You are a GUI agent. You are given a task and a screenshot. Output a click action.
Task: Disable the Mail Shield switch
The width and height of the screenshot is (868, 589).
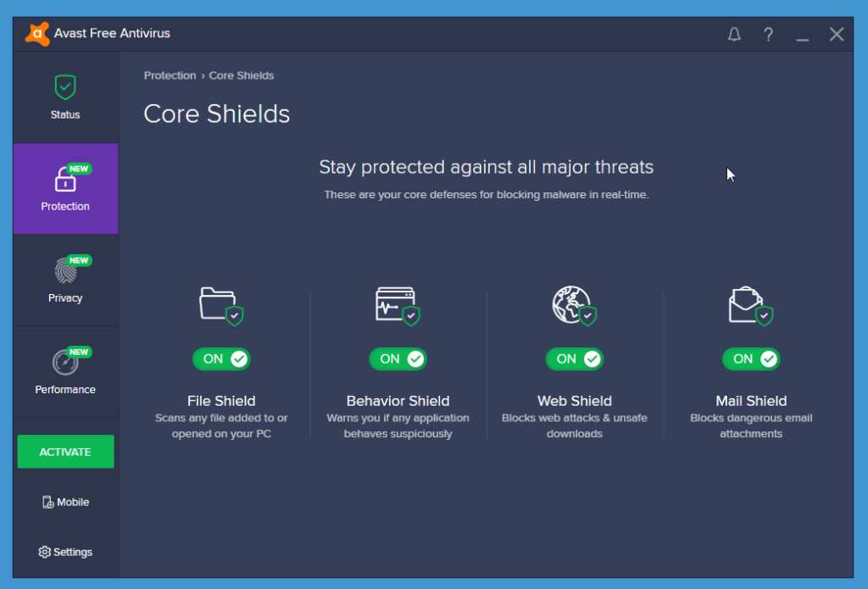(x=751, y=358)
